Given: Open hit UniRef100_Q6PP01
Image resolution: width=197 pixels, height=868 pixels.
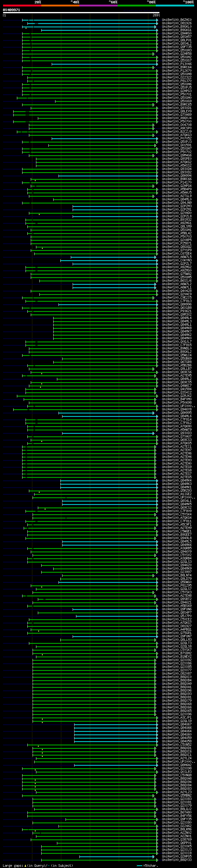Looking at the screenshot, I should pyautogui.click(x=177, y=843).
